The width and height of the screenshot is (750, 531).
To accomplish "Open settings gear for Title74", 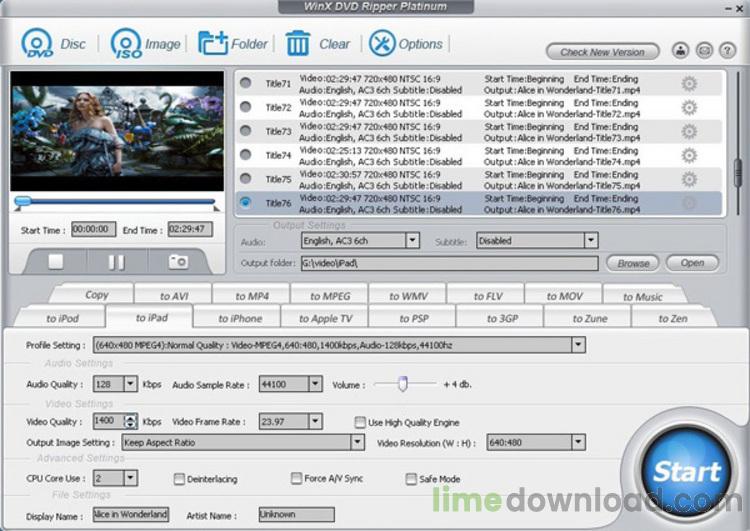I will (689, 155).
